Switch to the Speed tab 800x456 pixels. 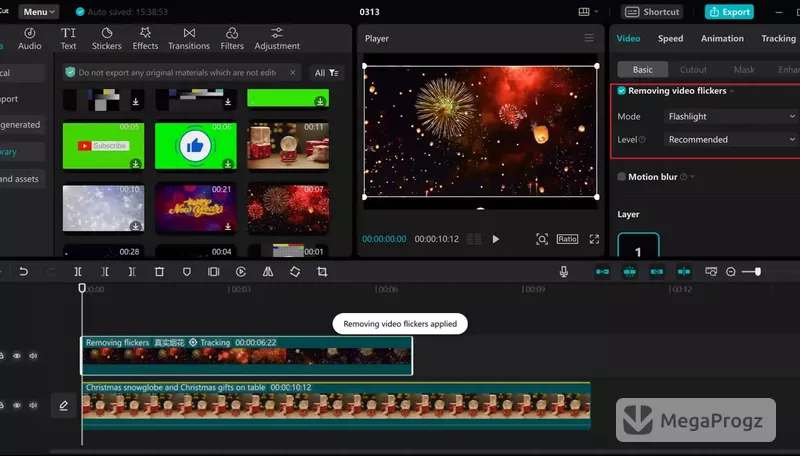pos(670,38)
